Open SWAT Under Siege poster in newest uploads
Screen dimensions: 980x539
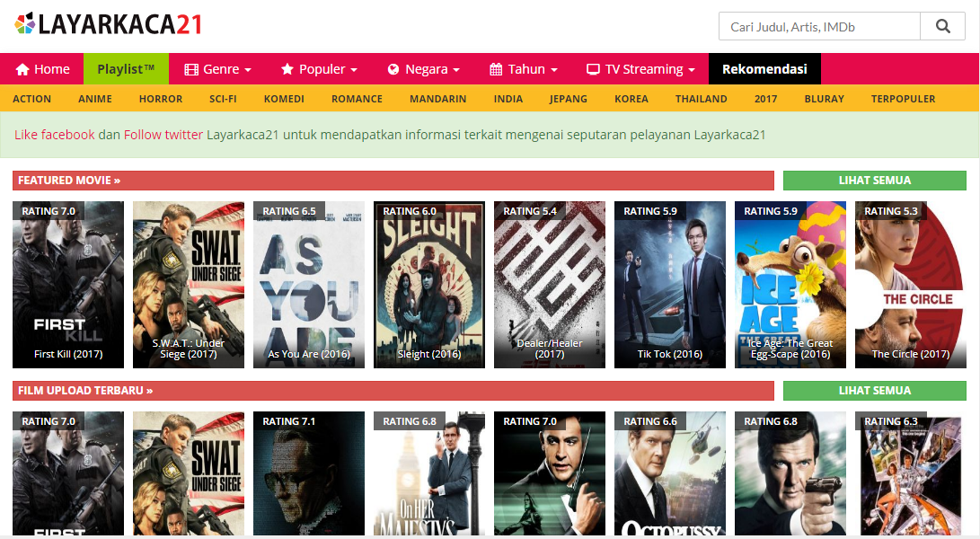(188, 473)
